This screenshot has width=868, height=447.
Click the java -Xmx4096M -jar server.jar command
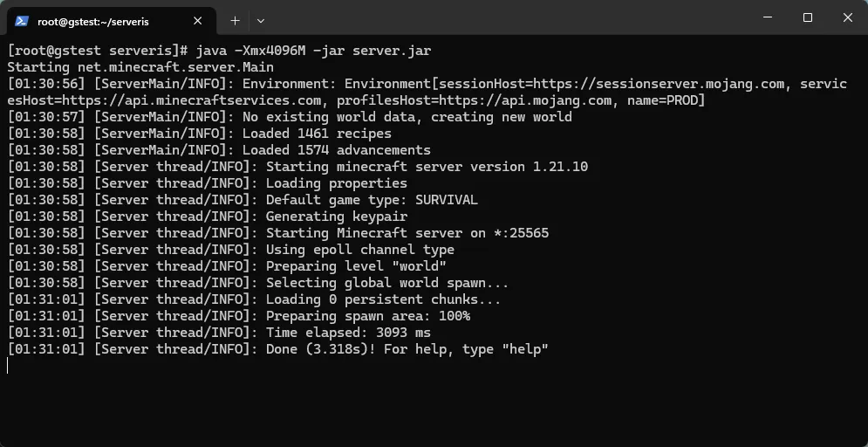coord(313,51)
